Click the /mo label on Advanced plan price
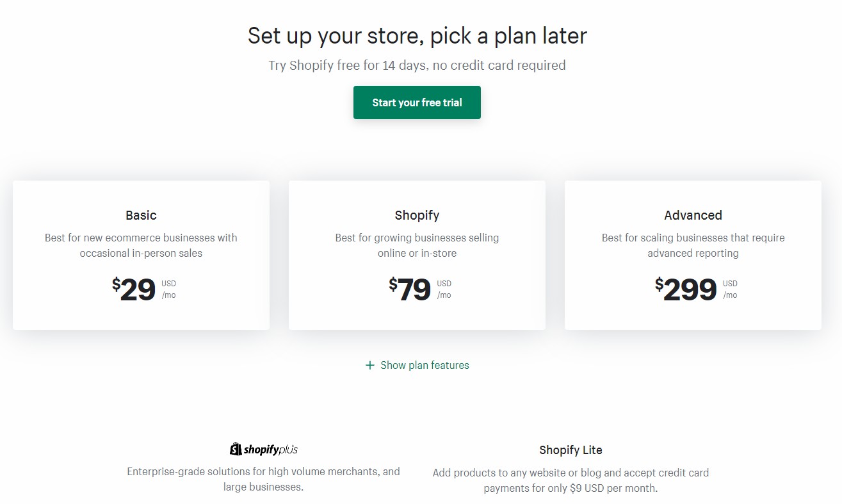The image size is (842, 504). [x=730, y=295]
